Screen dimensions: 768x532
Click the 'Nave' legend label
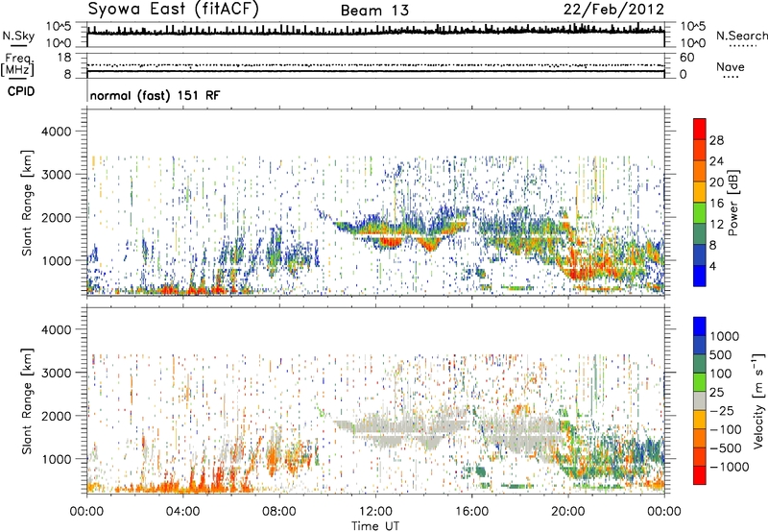[731, 66]
